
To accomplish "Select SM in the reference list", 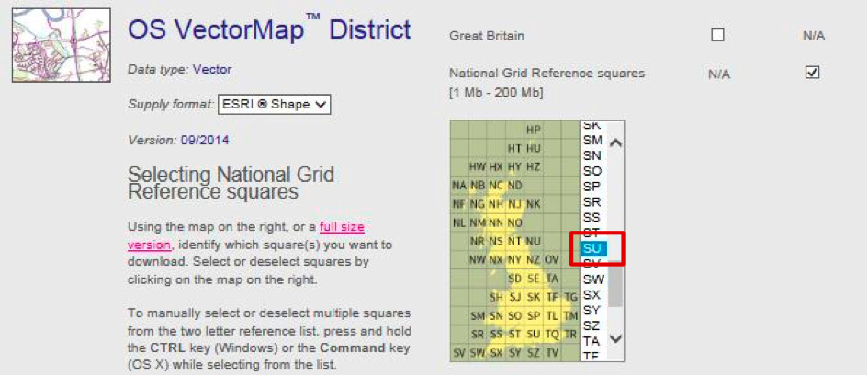I will tap(594, 140).
